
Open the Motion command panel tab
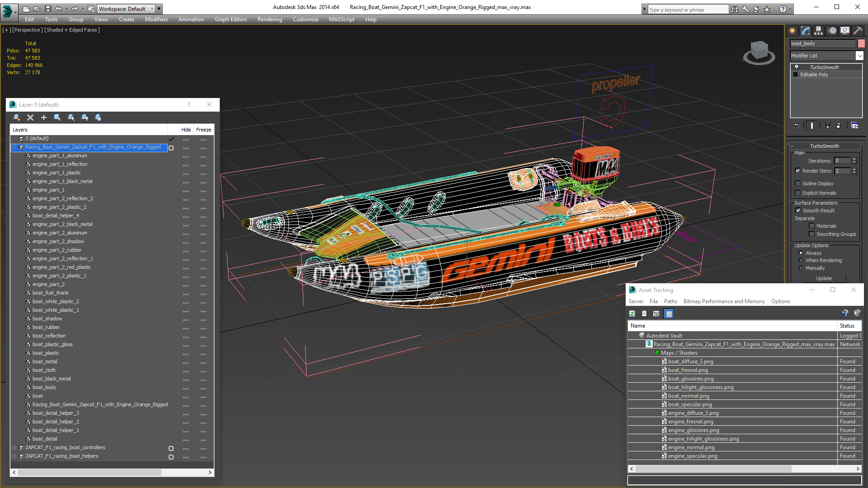[832, 31]
